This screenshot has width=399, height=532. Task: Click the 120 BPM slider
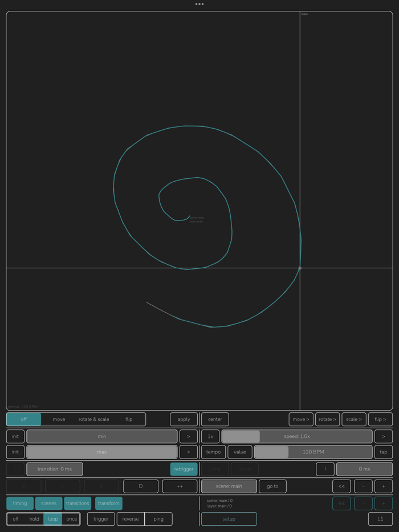pos(313,452)
